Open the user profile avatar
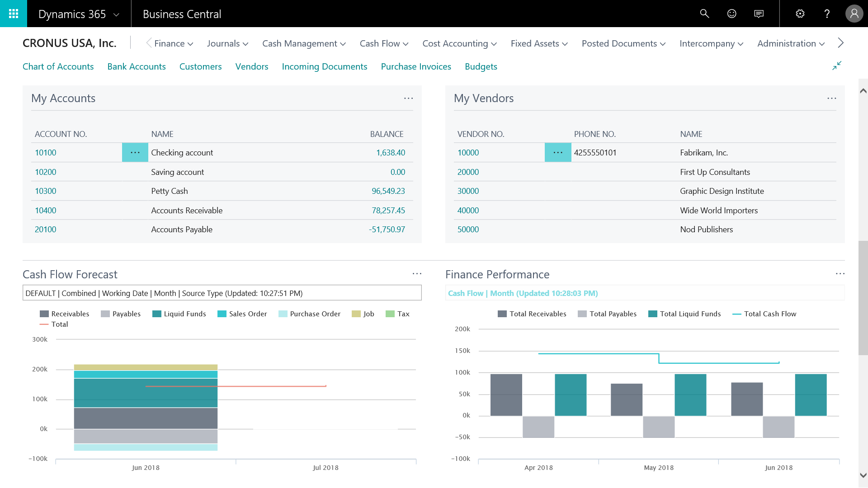The image size is (868, 488). pyautogui.click(x=854, y=14)
